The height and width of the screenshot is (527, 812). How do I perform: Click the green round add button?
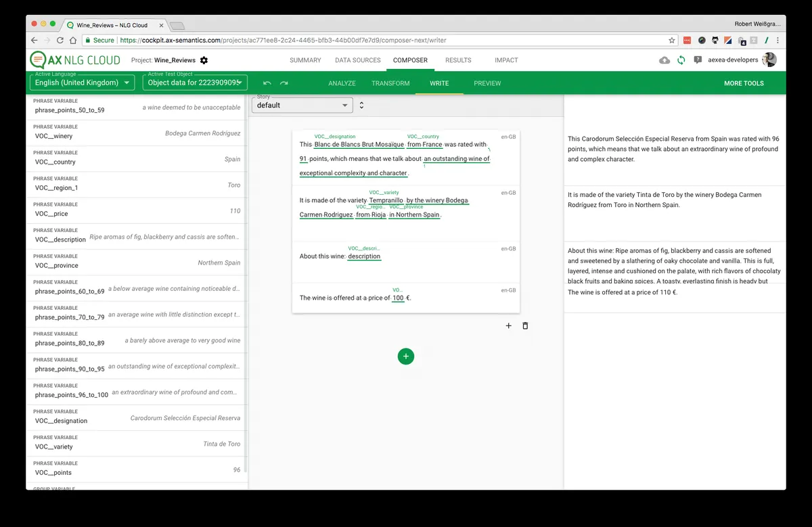coord(406,356)
